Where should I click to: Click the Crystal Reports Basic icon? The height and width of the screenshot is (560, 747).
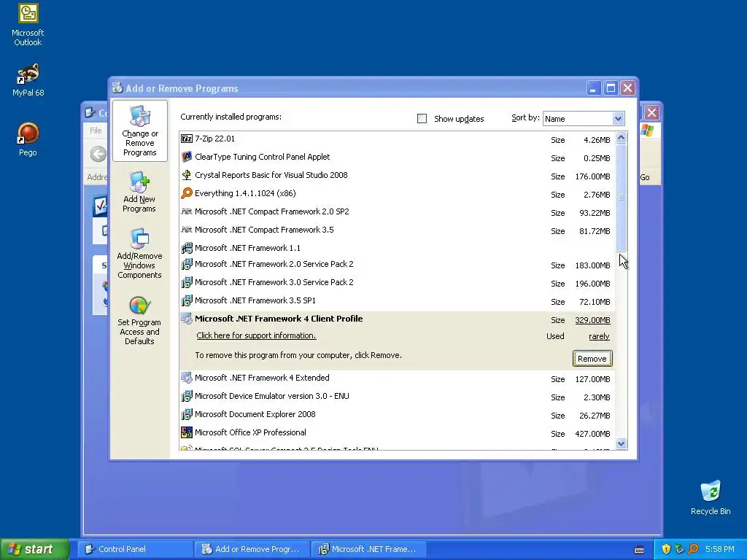(187, 175)
